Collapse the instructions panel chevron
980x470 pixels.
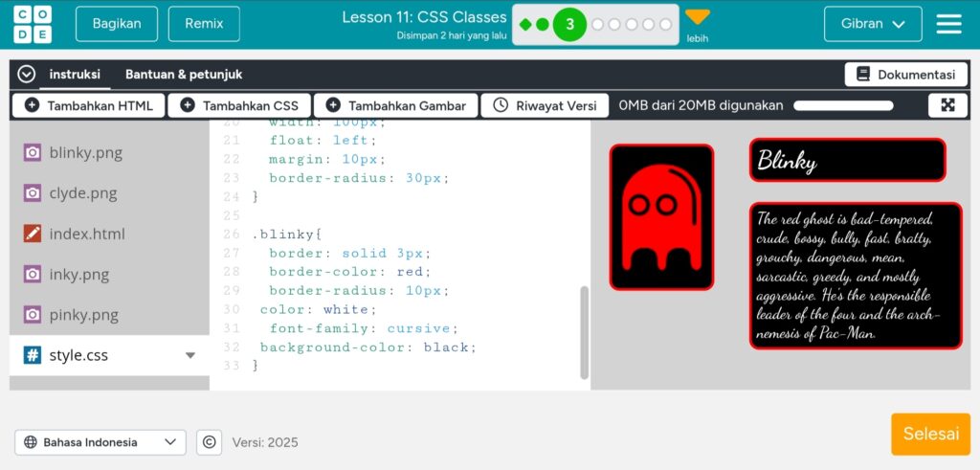click(27, 75)
